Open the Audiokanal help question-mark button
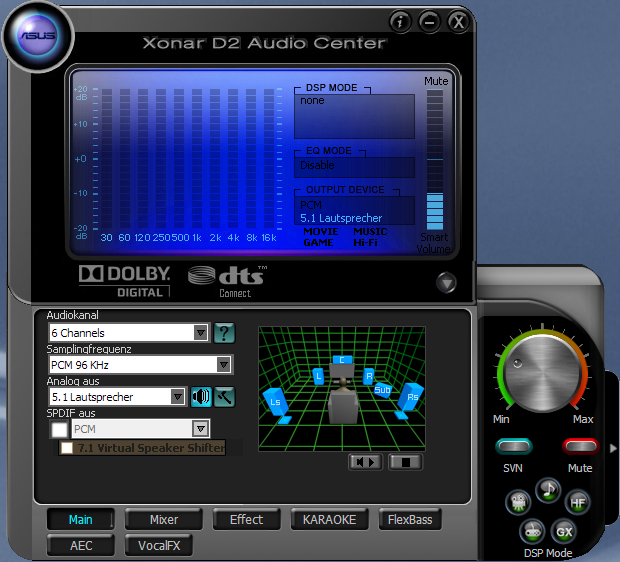Viewport: 620px width, 562px height. pos(224,333)
